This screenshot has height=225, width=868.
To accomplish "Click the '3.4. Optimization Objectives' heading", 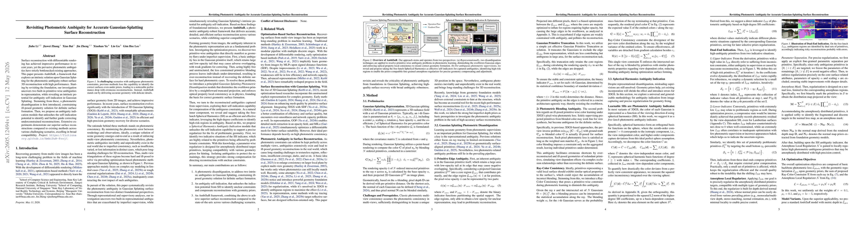I will point(801,159).
